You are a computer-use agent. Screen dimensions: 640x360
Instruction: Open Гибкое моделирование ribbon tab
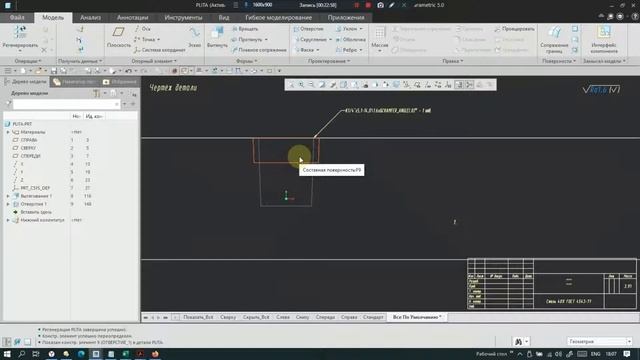point(278,18)
